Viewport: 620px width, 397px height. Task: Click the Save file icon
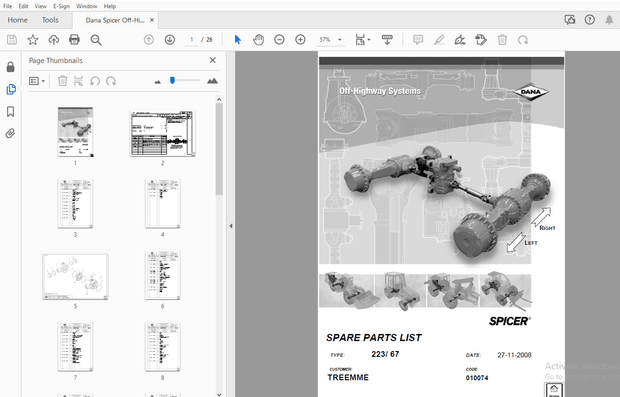tap(12, 40)
